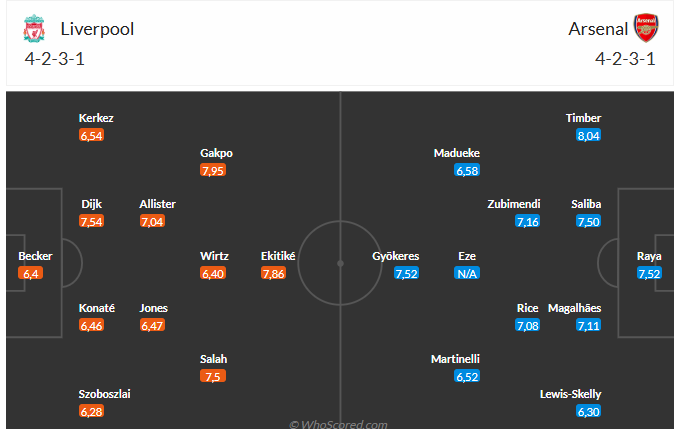The image size is (675, 429).
Task: Select Timber's 8,04 rating badge
Action: [x=588, y=135]
